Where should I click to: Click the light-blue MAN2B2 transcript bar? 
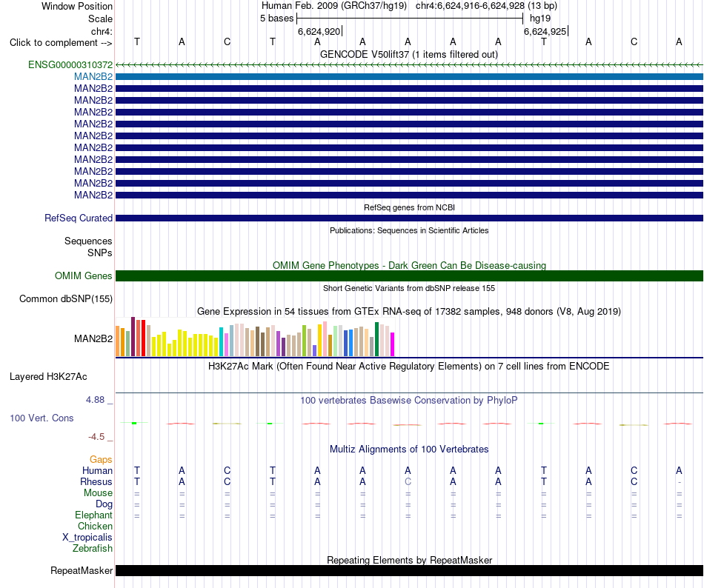click(x=409, y=77)
